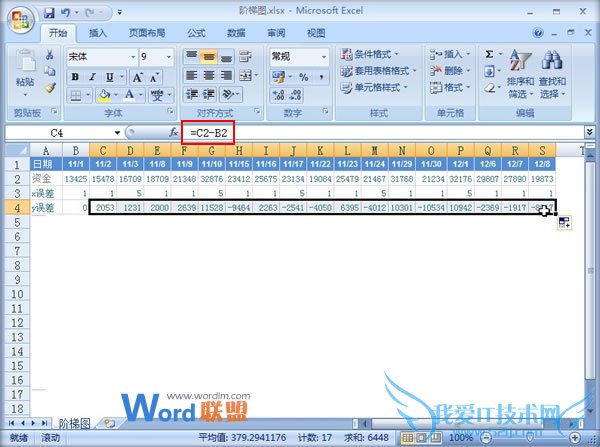Toggle middle vertical alignment
Viewport: 600px width, 447px height.
(x=209, y=57)
